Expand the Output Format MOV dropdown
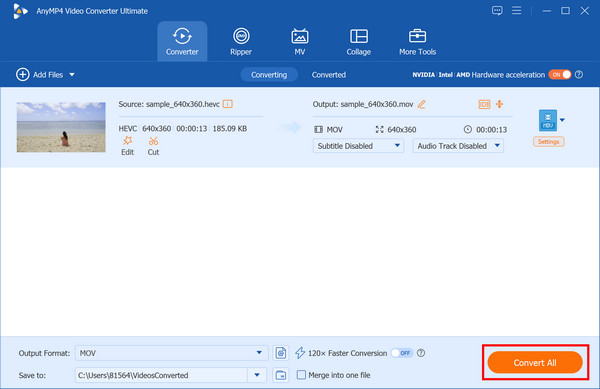This screenshot has width=600, height=389. tap(171, 353)
